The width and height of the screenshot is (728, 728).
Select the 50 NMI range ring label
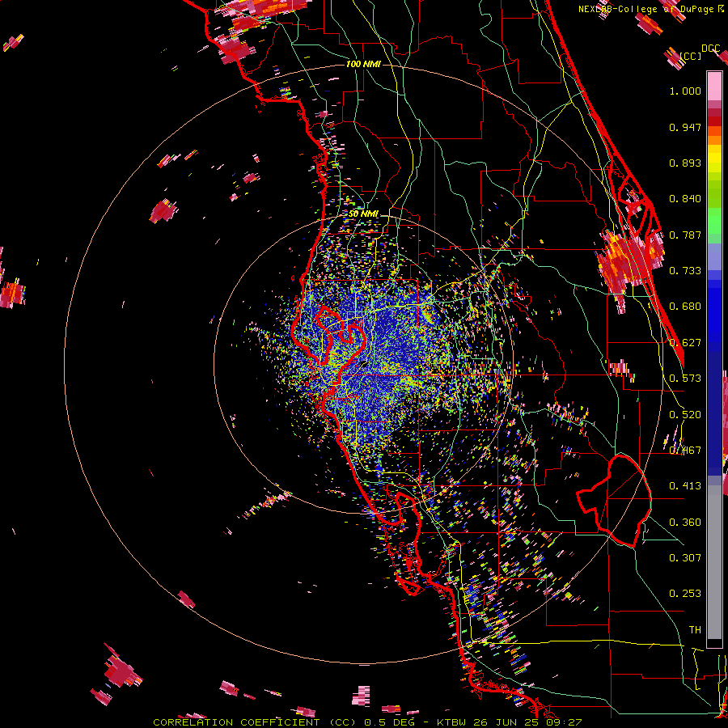pos(363,214)
